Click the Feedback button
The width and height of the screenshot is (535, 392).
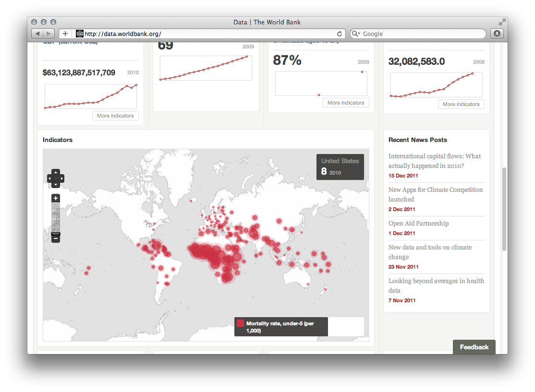[474, 347]
